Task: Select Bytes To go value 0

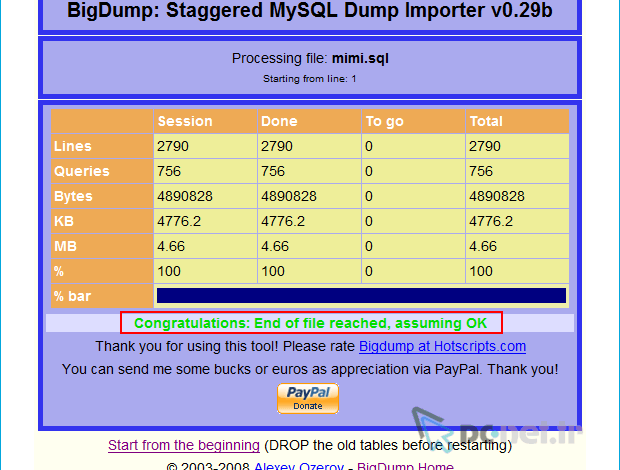Action: [369, 196]
